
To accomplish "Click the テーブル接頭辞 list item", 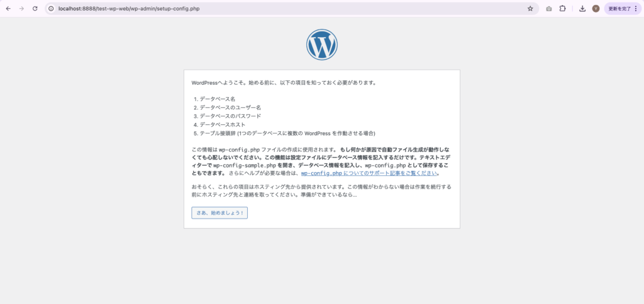I will pos(287,133).
